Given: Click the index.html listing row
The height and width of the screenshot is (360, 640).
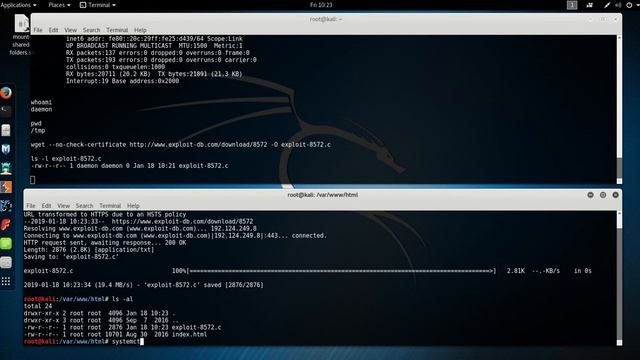Looking at the screenshot, I should [x=116, y=334].
